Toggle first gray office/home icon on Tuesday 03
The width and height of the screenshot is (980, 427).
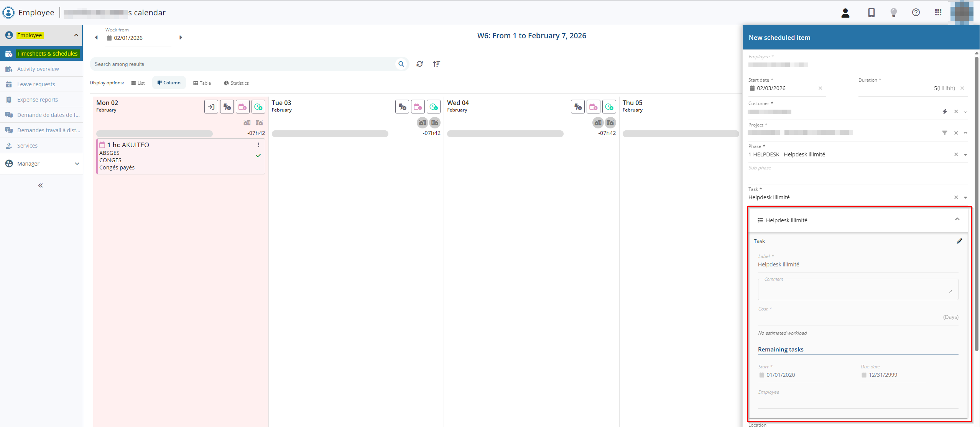(x=422, y=123)
